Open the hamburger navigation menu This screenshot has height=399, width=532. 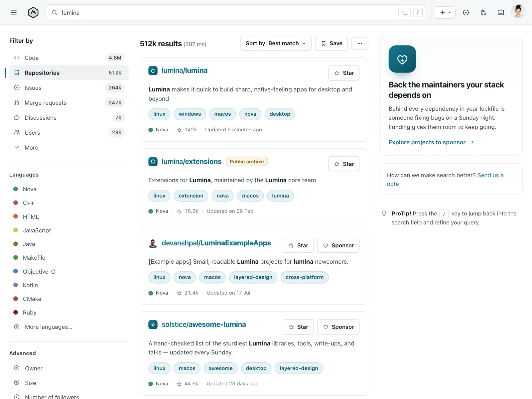click(14, 13)
